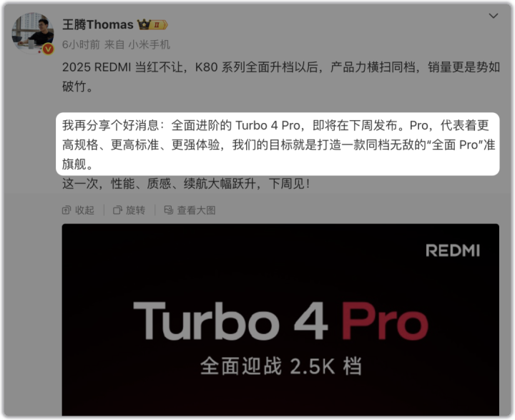Click the 6小时前 timestamp
The image size is (515, 420).
(81, 44)
